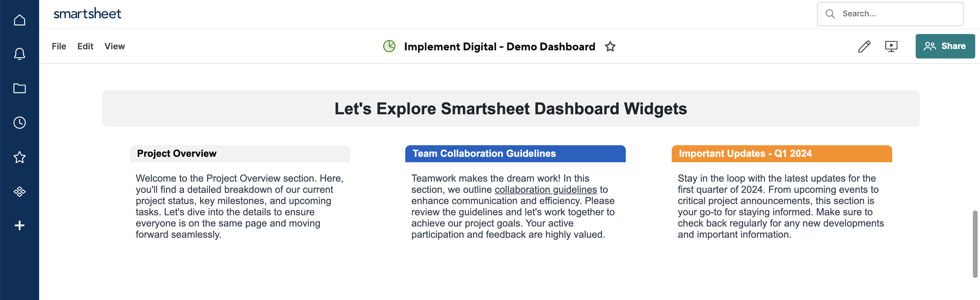Edit dashboard with the pencil icon

pos(864,46)
